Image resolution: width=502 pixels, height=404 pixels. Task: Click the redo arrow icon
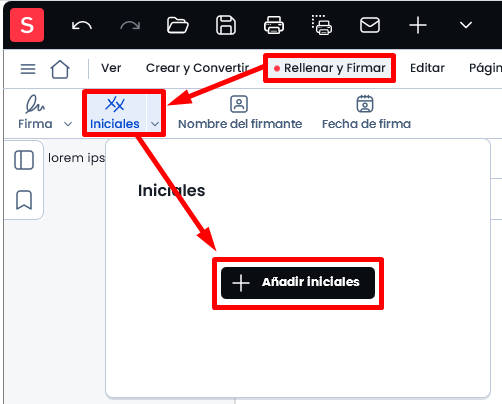click(x=130, y=26)
